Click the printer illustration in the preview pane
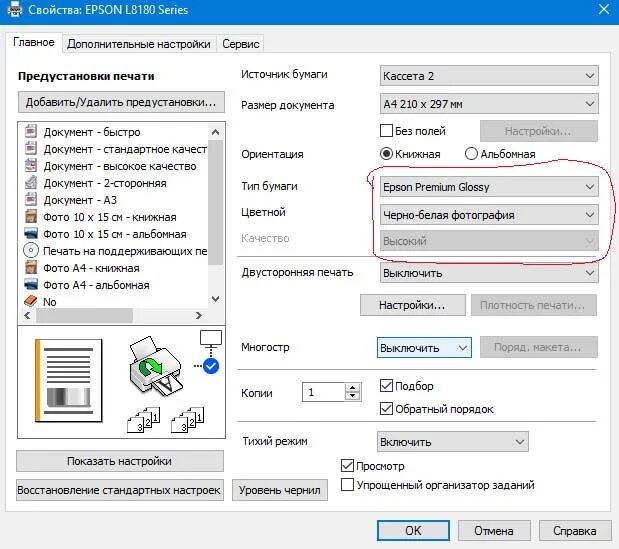Screen dimensions: 619x549 click(156, 366)
